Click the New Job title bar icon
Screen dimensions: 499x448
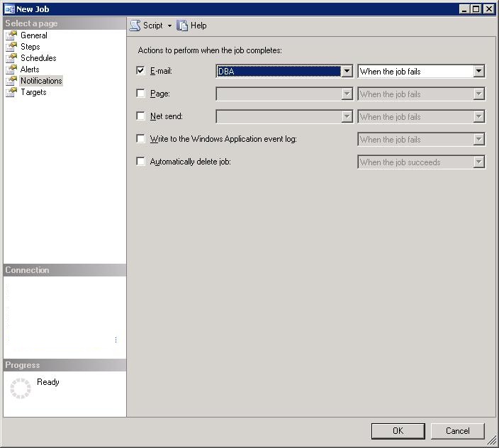pos(9,9)
